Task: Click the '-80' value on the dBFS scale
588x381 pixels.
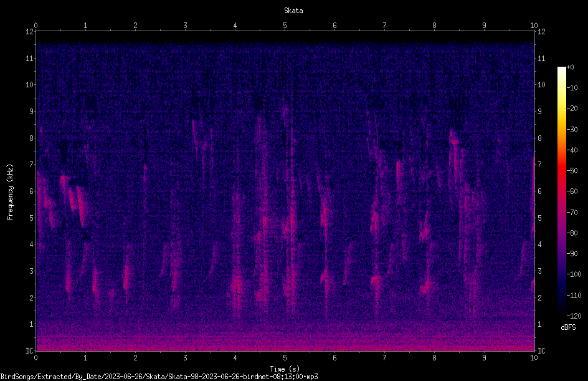Action: 572,233
